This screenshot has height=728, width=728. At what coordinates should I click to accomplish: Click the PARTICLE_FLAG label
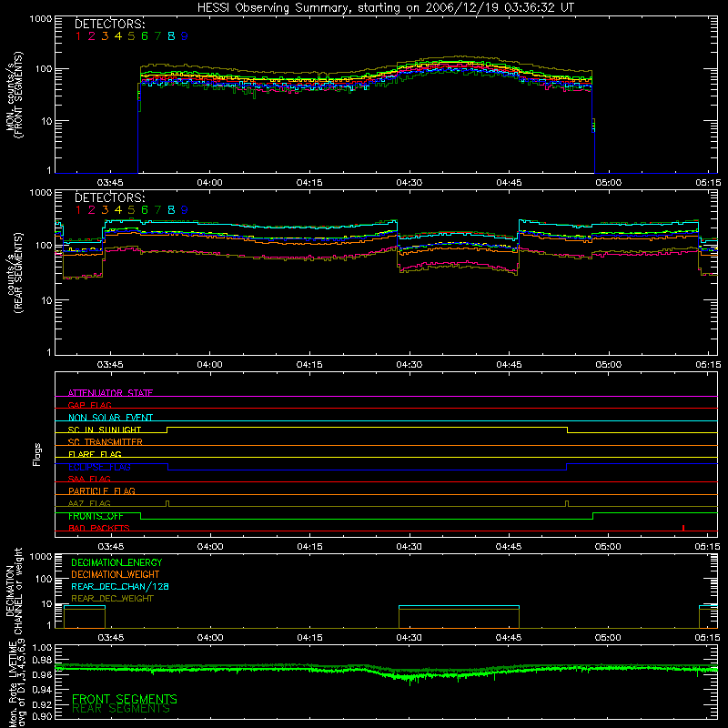(102, 491)
